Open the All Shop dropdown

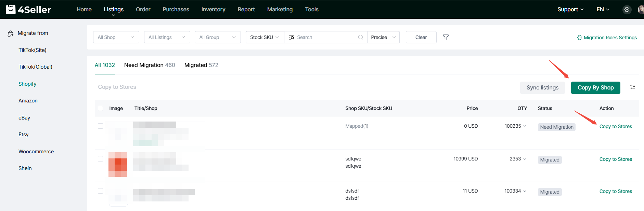point(116,37)
